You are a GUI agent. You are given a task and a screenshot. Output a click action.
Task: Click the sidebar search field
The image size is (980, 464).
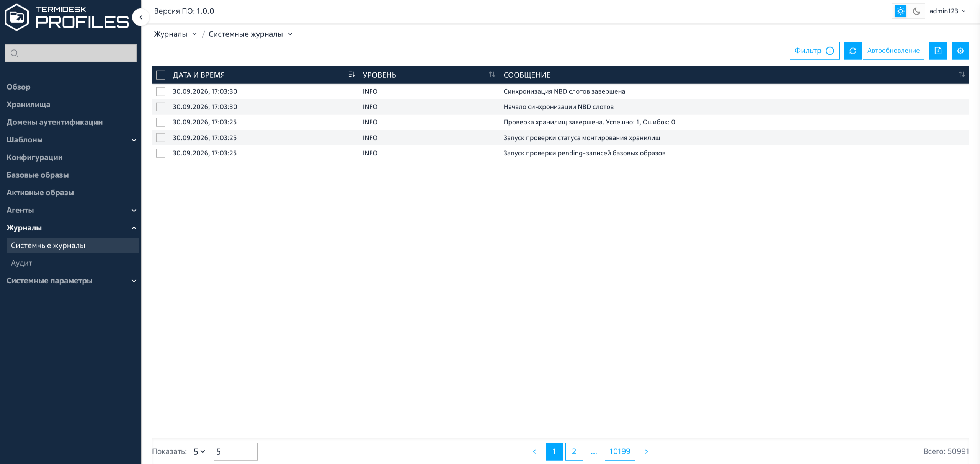click(70, 53)
